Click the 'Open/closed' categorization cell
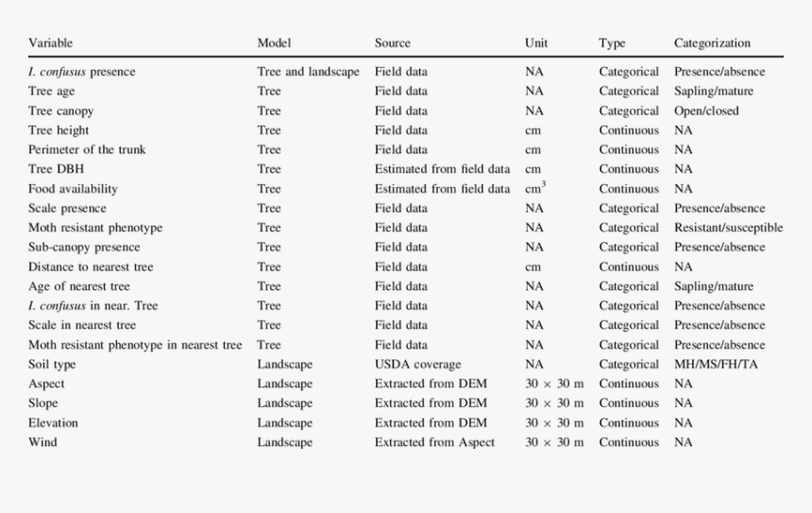Viewport: 812px width, 513px height. coord(706,111)
